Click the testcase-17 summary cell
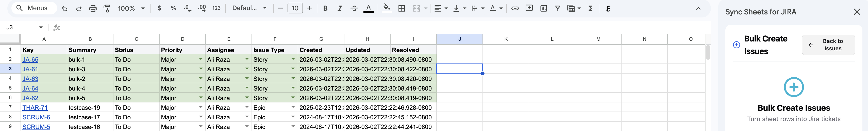 [90, 117]
